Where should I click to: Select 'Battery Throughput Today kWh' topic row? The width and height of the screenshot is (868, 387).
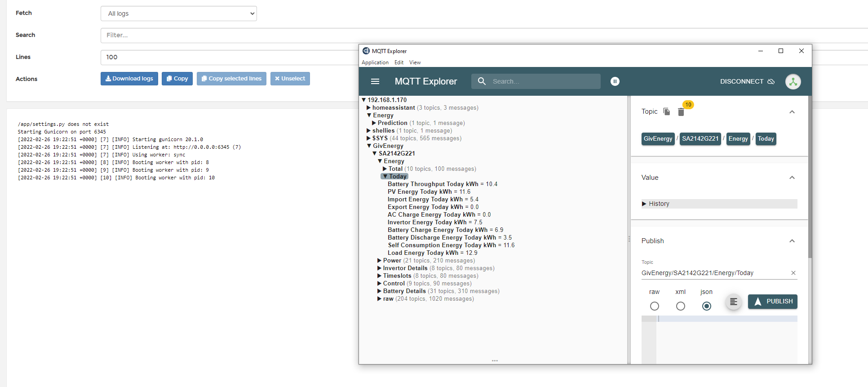point(443,184)
